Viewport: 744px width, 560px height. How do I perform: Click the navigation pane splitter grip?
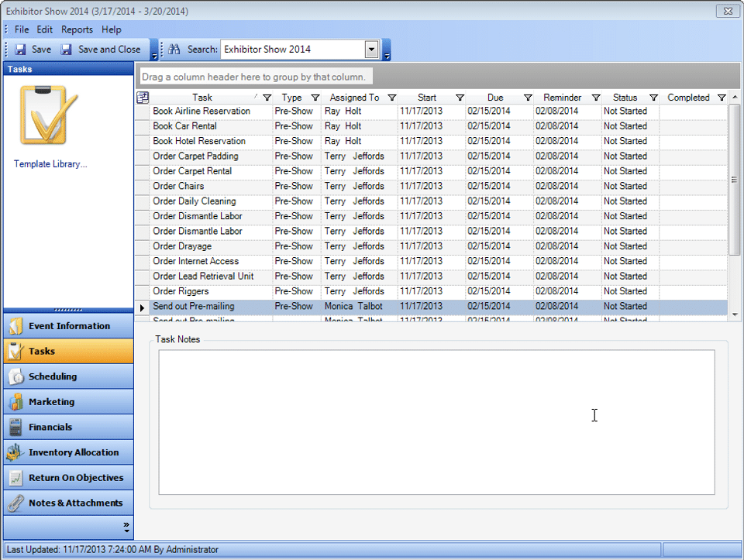tap(68, 310)
